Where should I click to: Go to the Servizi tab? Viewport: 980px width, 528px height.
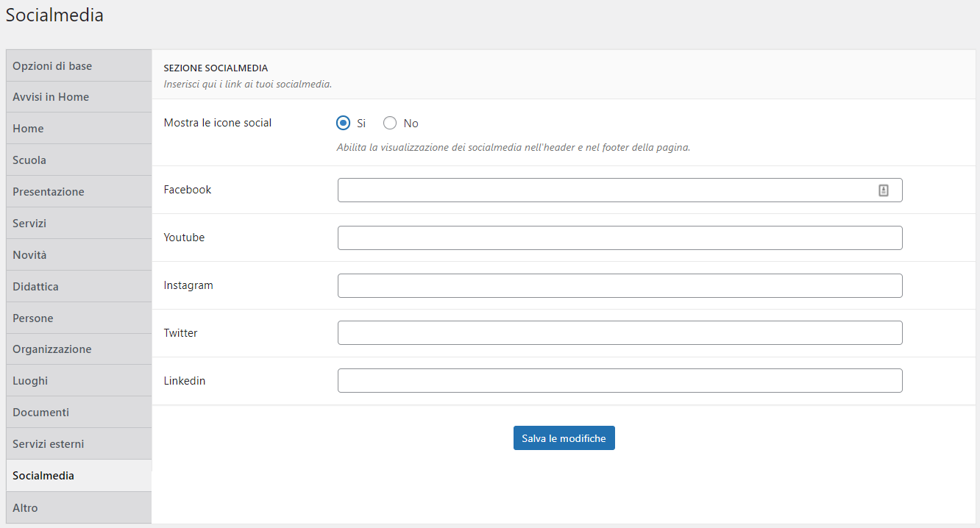coord(79,223)
